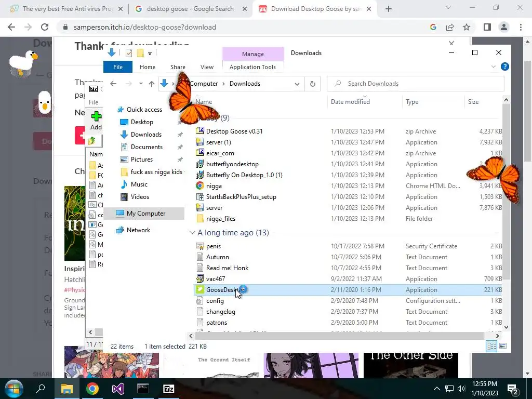Sort files by Date modified column
The width and height of the screenshot is (532, 399).
pos(350,102)
